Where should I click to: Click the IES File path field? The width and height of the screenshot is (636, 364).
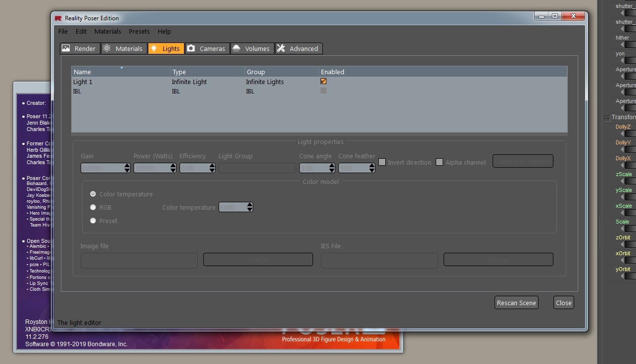(379, 260)
